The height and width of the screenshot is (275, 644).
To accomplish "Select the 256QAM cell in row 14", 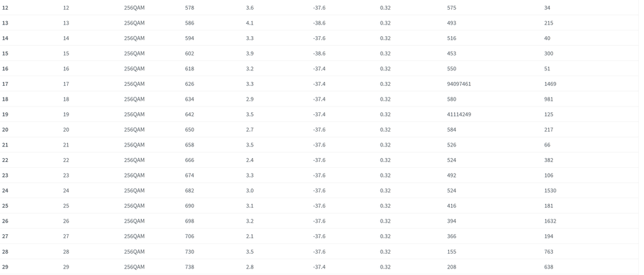I will [x=134, y=39].
